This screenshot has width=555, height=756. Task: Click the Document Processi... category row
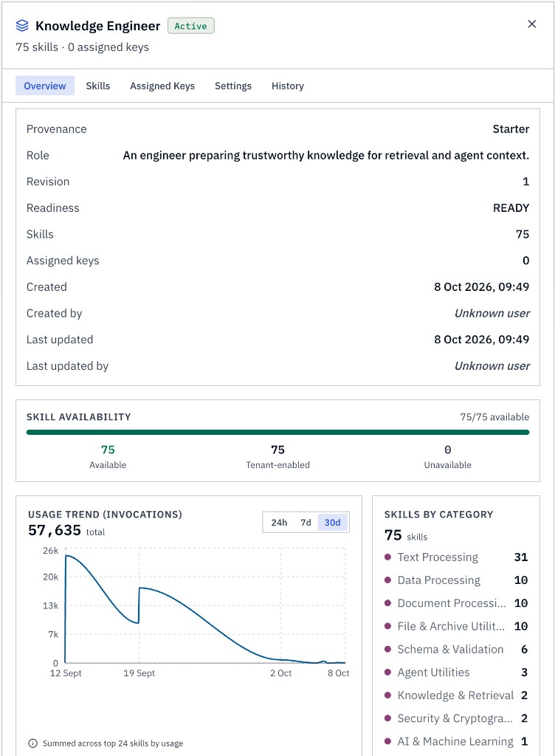coord(456,603)
